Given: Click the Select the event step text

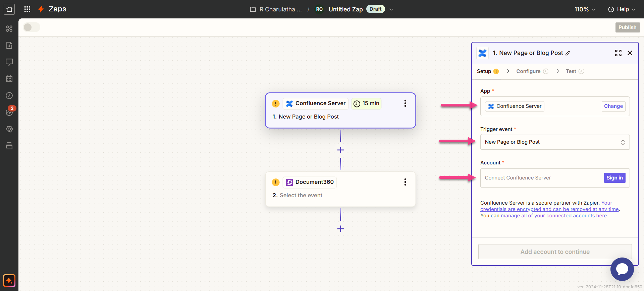Looking at the screenshot, I should click(301, 195).
